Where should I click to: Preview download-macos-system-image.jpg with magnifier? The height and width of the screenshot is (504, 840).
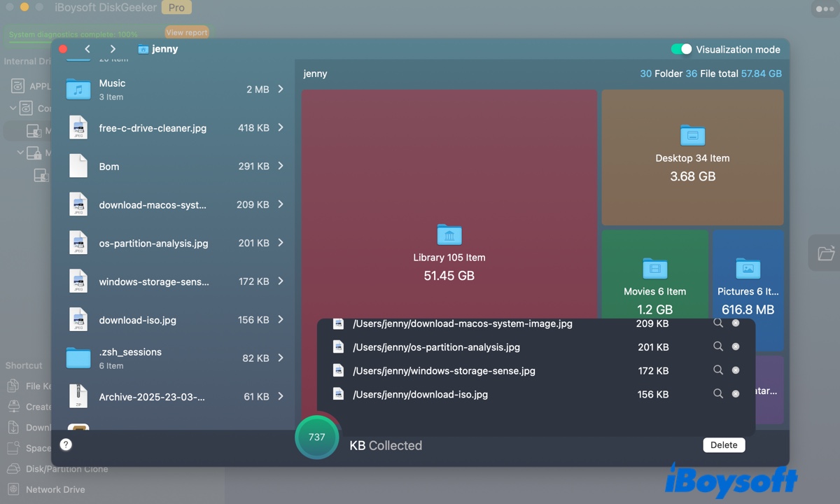tap(718, 323)
